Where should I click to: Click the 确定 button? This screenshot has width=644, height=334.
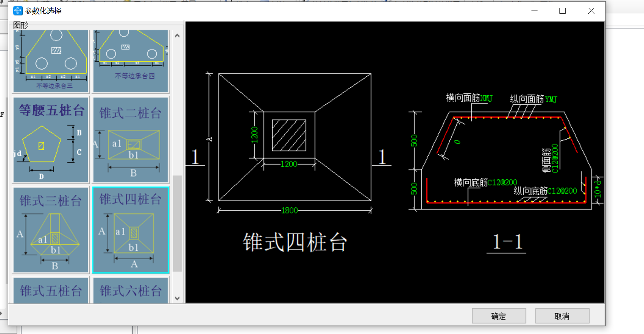pyautogui.click(x=499, y=316)
